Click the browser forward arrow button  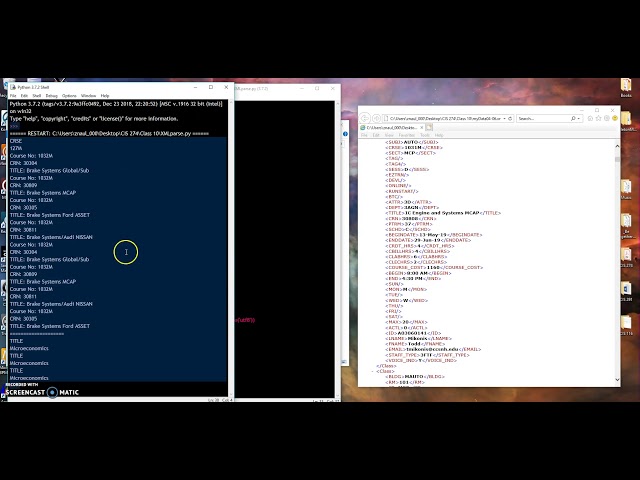tap(376, 118)
